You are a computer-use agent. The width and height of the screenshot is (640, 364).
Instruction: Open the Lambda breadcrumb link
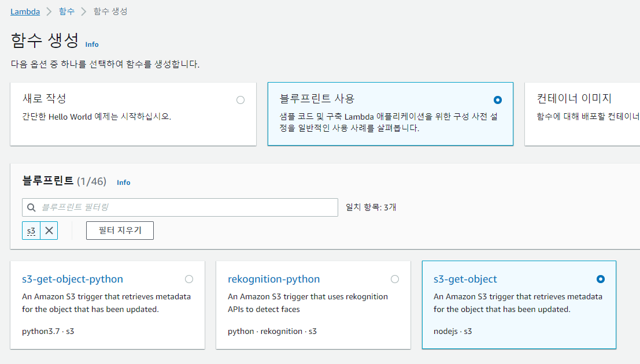(x=25, y=12)
